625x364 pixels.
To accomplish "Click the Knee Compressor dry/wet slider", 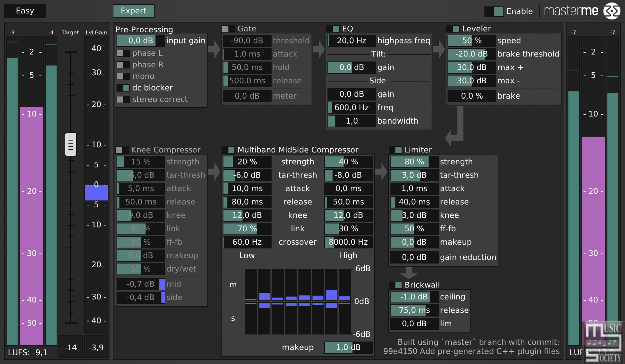I will coord(141,269).
